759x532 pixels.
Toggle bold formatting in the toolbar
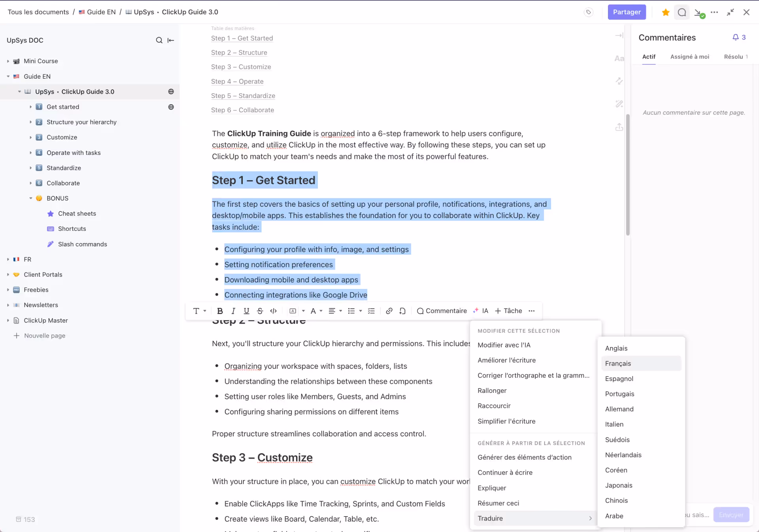[x=220, y=311]
